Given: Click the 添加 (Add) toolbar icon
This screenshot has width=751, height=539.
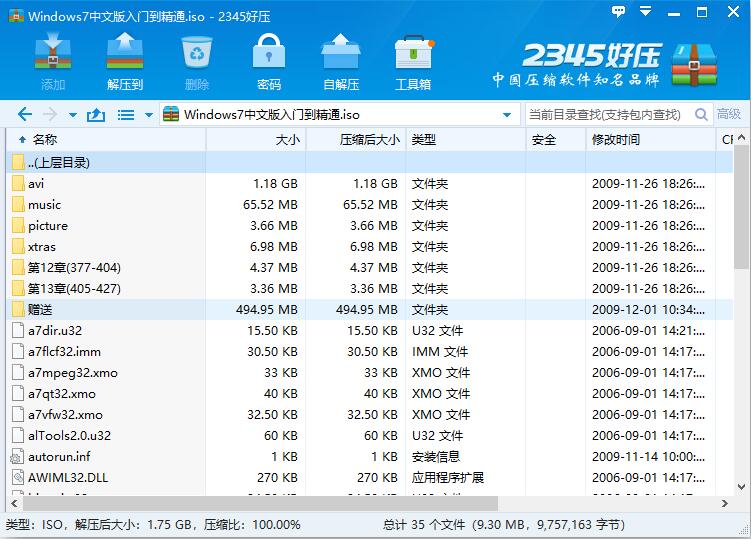Looking at the screenshot, I should coord(53,61).
